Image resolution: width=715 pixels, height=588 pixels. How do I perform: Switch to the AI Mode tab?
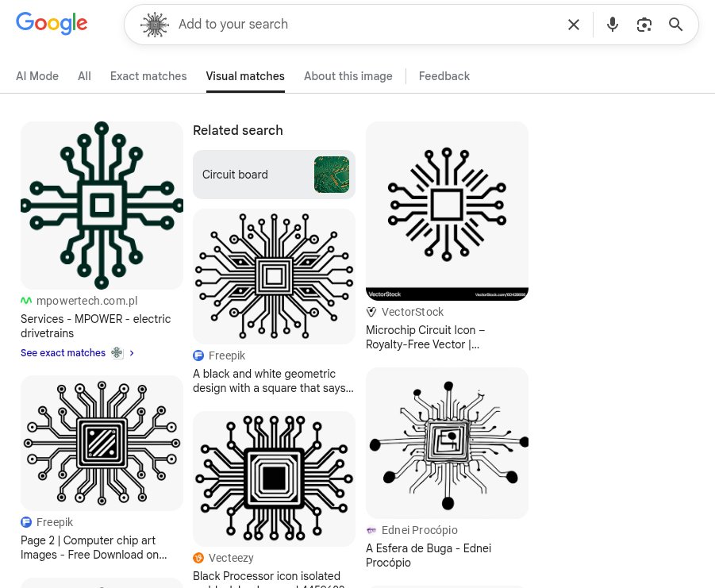tap(37, 76)
